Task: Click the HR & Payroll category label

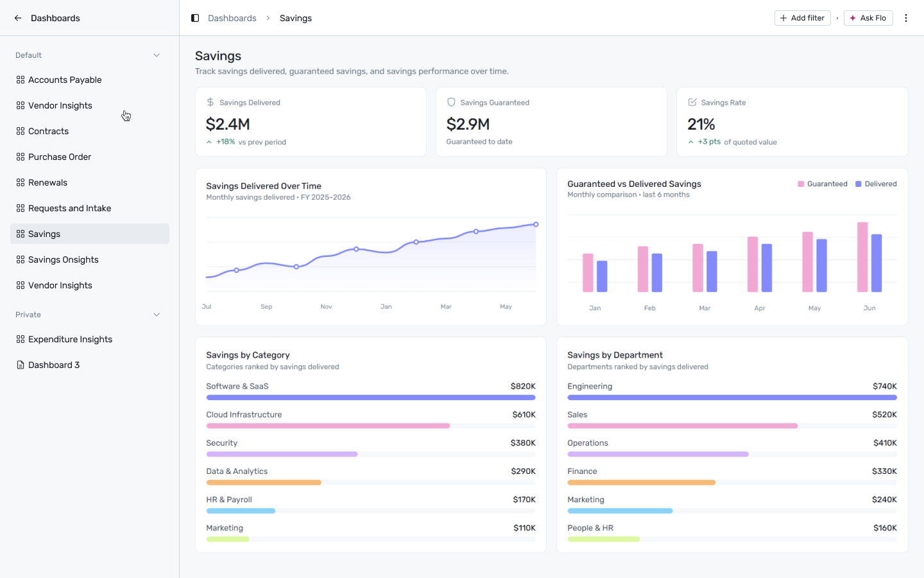Action: tap(229, 500)
